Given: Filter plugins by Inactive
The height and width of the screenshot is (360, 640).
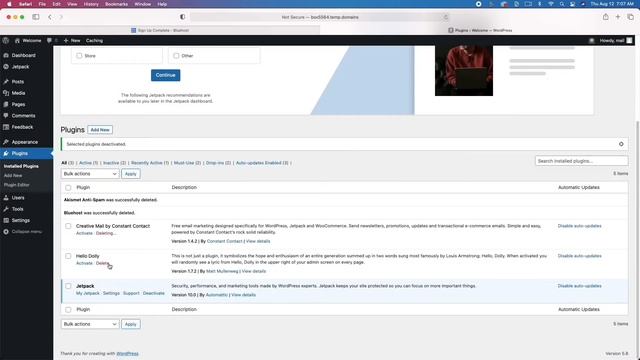Looking at the screenshot, I should point(114,163).
